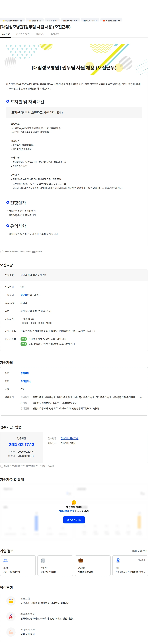Image resolution: width=148 pixels, height=644 pixels.
Task: Click the info icon beside 마감일은 기업의 사정
Action: [2, 466]
